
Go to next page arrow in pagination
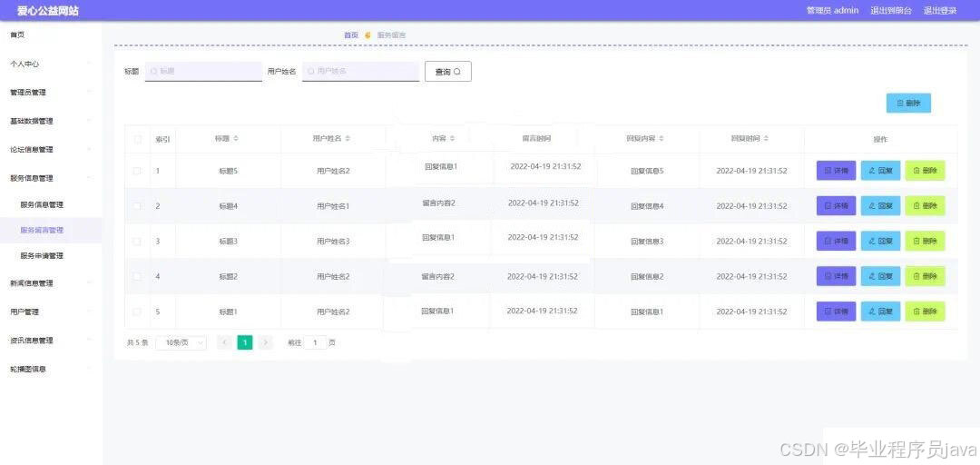tap(266, 342)
